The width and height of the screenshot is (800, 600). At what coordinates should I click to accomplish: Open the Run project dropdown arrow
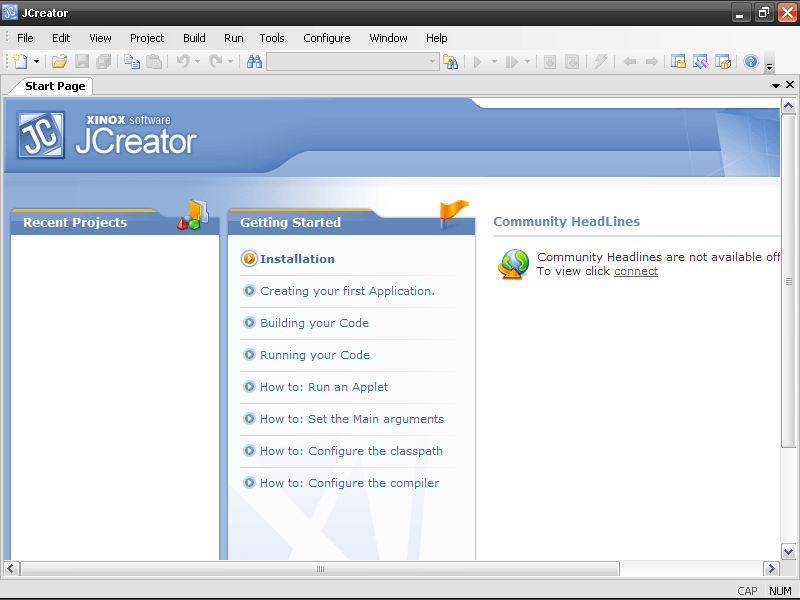(x=494, y=62)
